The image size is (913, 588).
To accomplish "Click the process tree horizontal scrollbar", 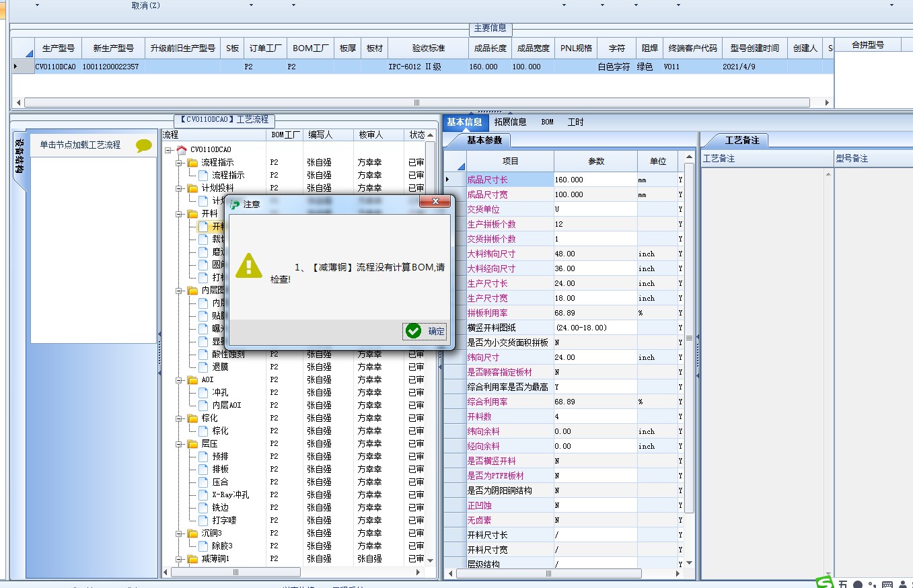I will 236,573.
